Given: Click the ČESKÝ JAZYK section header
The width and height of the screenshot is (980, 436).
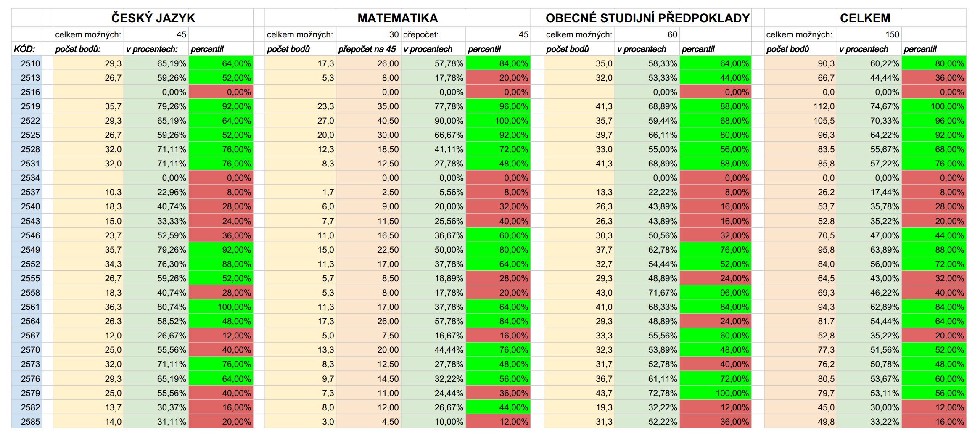Looking at the screenshot, I should pos(153,18).
